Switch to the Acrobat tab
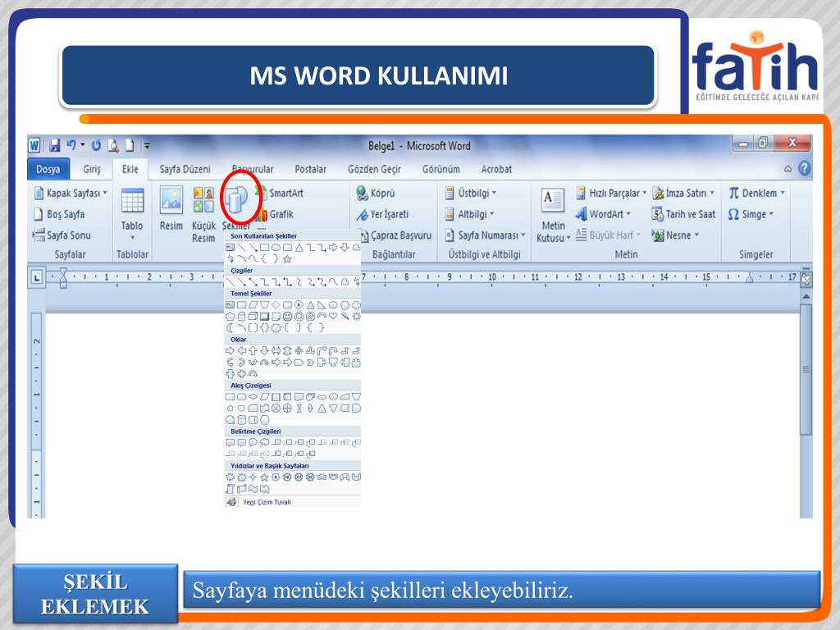 [x=496, y=169]
